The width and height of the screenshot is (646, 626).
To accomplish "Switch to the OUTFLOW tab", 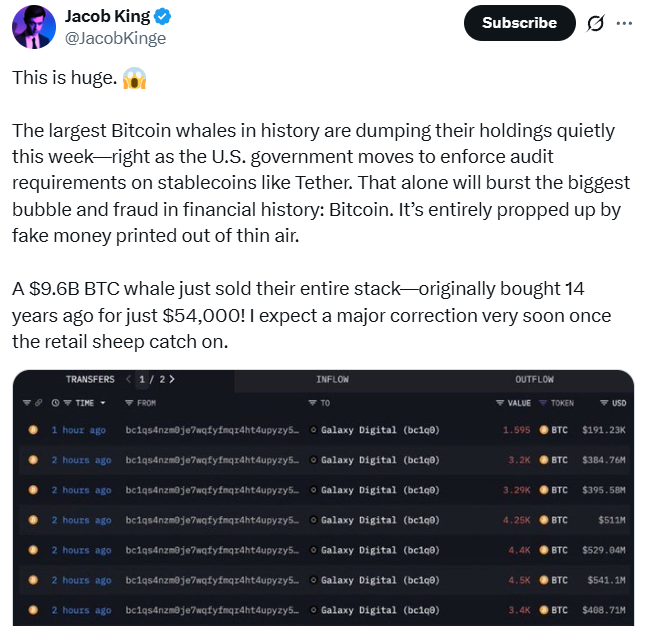I will [534, 380].
